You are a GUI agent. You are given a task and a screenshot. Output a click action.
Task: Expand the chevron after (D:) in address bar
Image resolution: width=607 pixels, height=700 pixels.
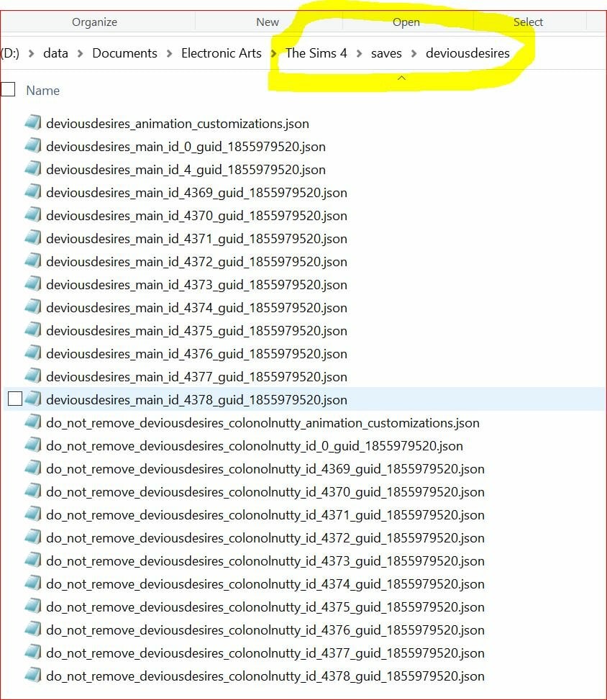click(31, 53)
